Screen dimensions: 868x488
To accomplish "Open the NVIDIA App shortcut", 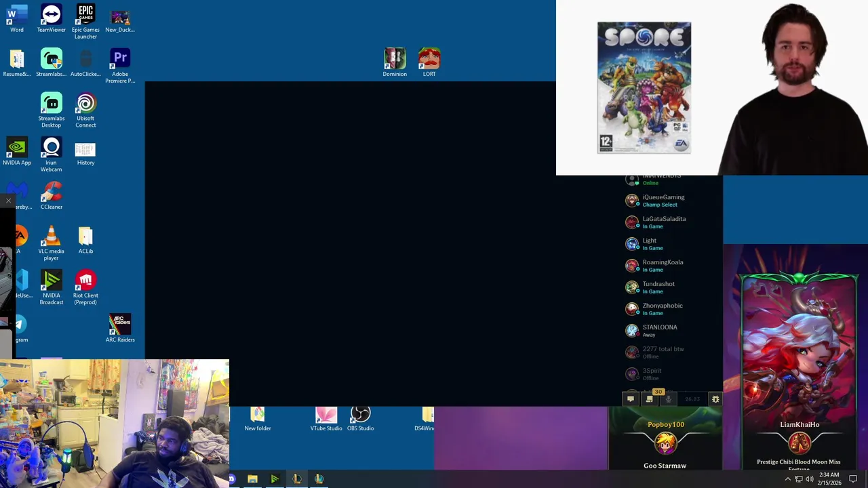I will (x=17, y=152).
